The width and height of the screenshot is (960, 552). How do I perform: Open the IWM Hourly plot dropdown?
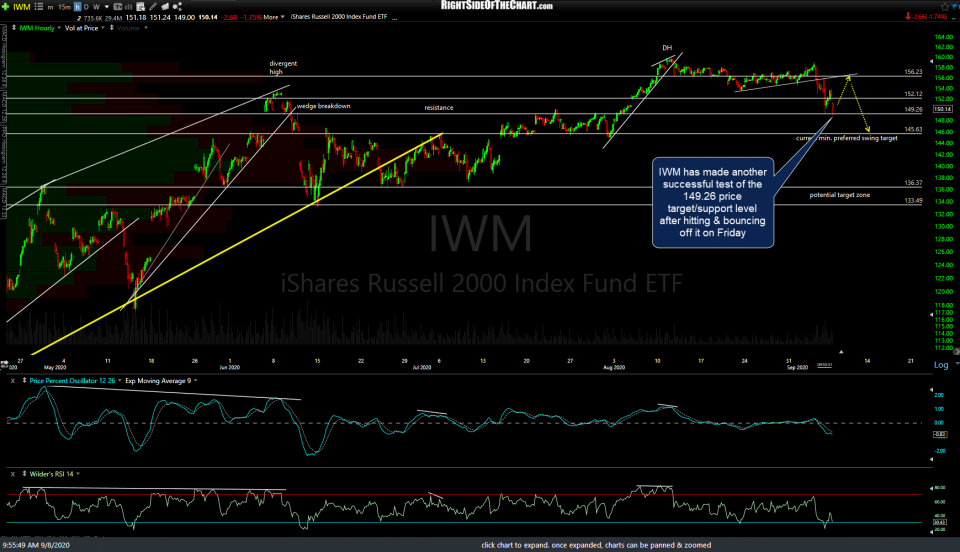pyautogui.click(x=59, y=28)
